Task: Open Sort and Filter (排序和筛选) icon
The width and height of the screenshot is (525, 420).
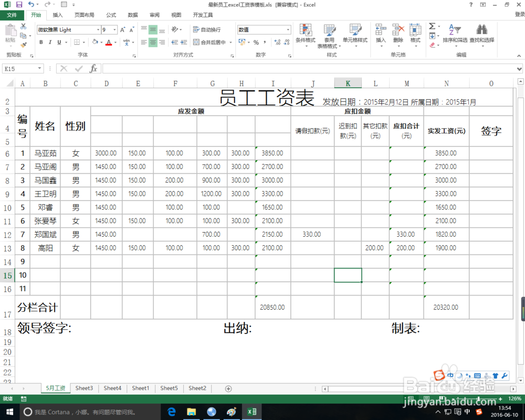Action: click(455, 29)
